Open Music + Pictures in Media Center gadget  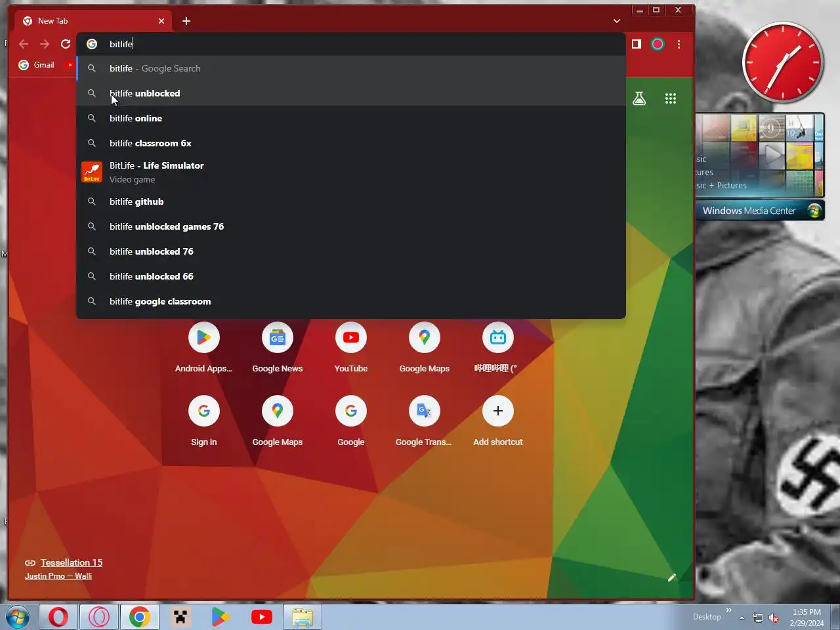[x=722, y=186]
